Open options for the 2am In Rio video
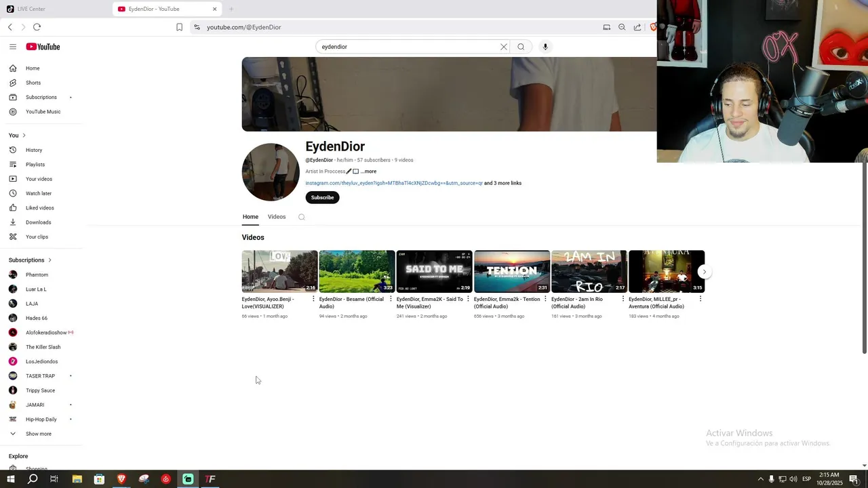The image size is (868, 488). coord(623,299)
